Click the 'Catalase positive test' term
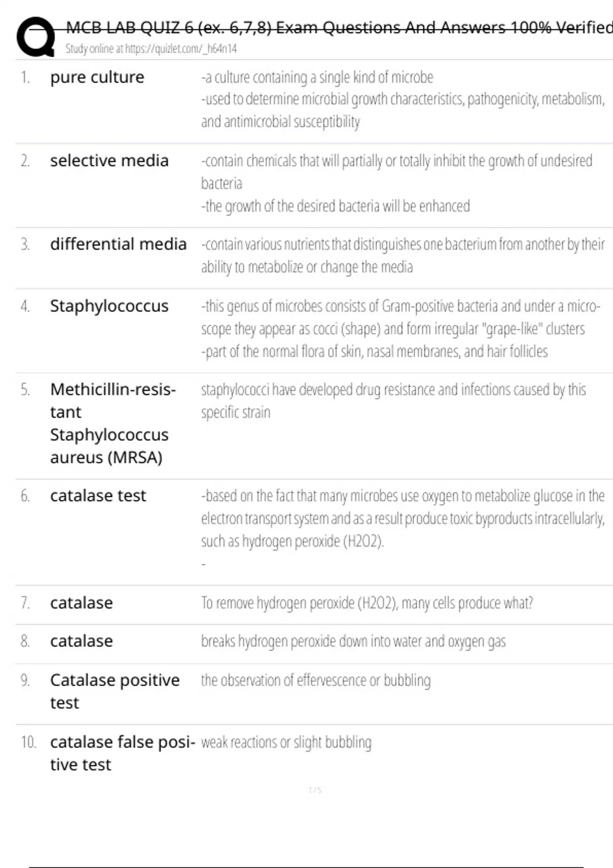The width and height of the screenshot is (613, 868). (x=114, y=691)
